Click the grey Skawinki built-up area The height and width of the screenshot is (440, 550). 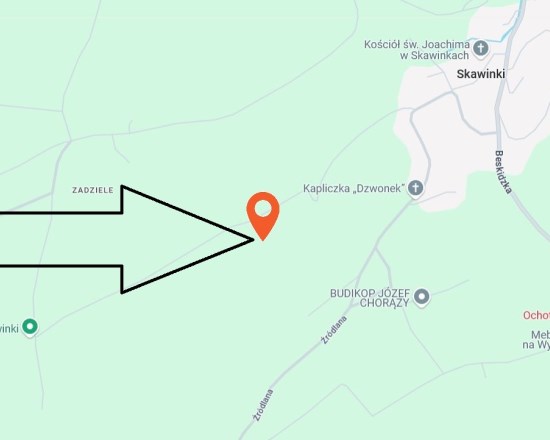click(456, 140)
